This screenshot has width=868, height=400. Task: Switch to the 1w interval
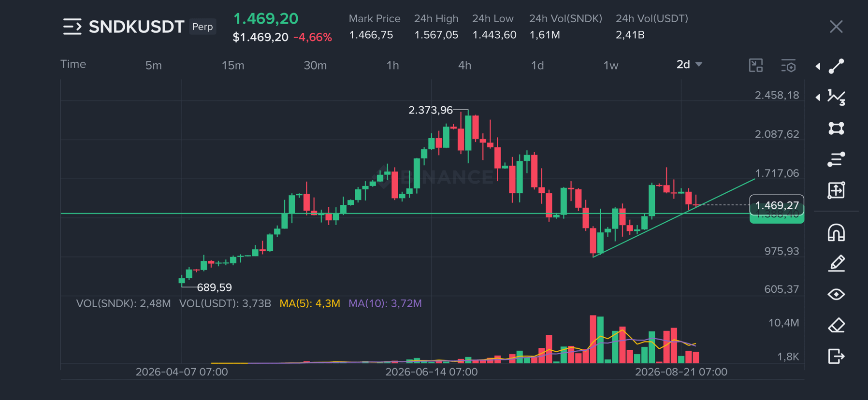click(x=611, y=65)
